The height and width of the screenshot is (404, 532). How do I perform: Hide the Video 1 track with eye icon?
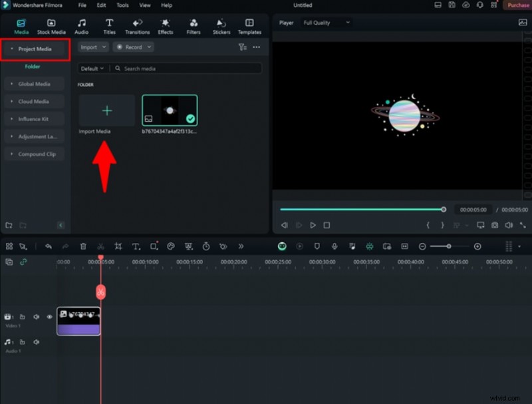pyautogui.click(x=49, y=317)
